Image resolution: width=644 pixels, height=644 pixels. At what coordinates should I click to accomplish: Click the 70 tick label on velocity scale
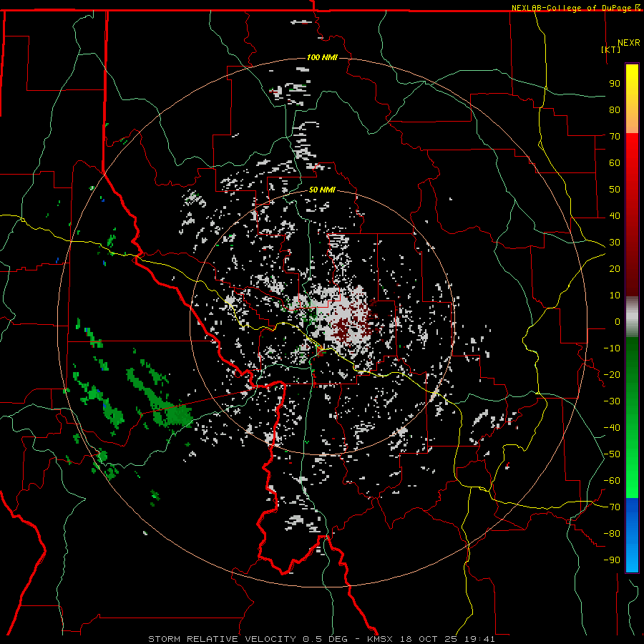[615, 137]
